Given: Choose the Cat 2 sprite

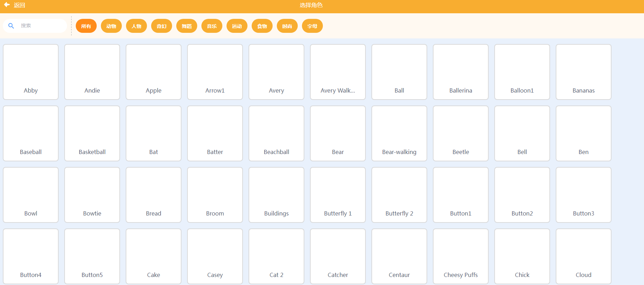Looking at the screenshot, I should 276,256.
